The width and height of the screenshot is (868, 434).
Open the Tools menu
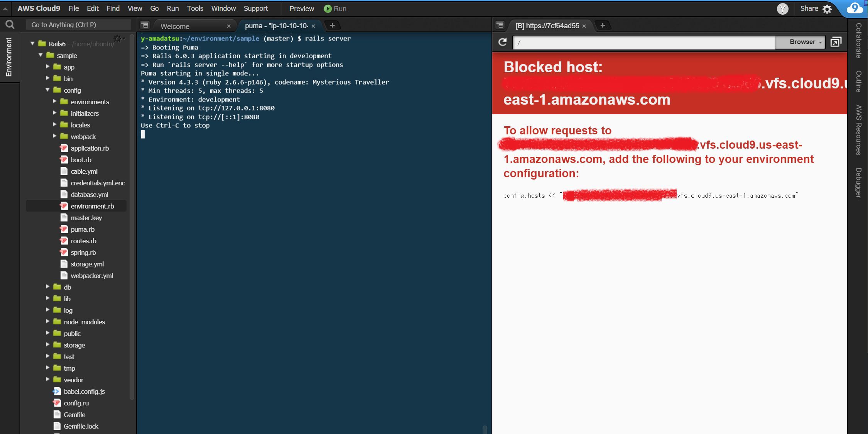(195, 8)
